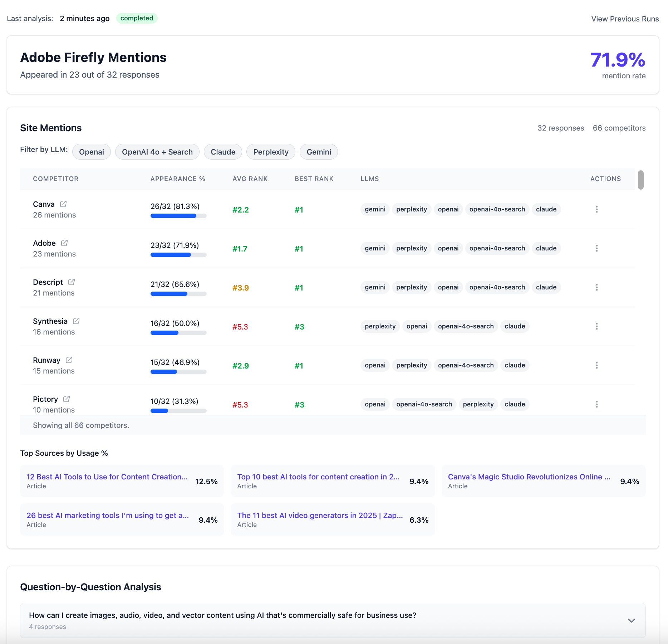
Task: Sort by Competitor column header
Action: pyautogui.click(x=56, y=179)
